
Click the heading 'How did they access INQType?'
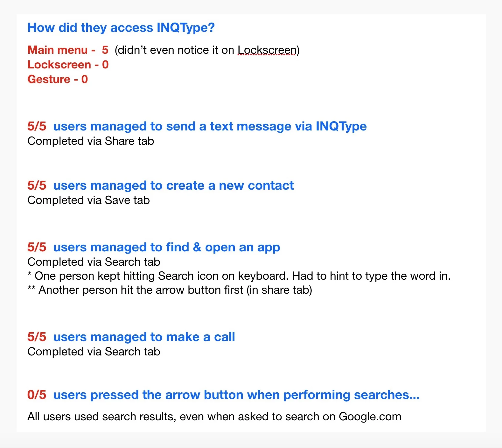[x=121, y=28]
